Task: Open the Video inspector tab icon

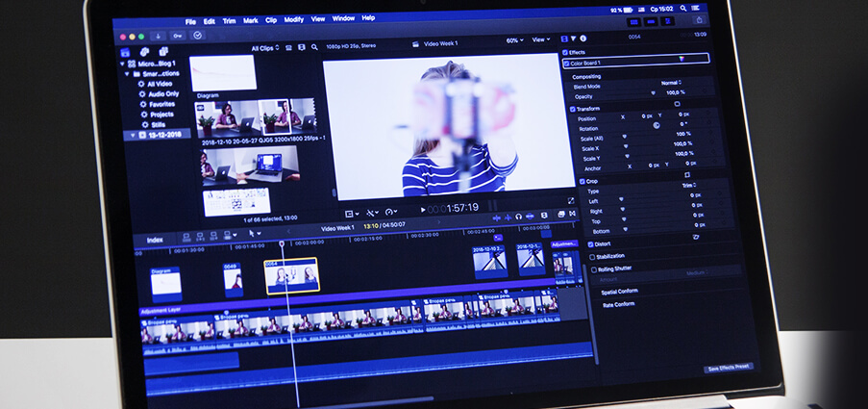Action: pyautogui.click(x=564, y=39)
